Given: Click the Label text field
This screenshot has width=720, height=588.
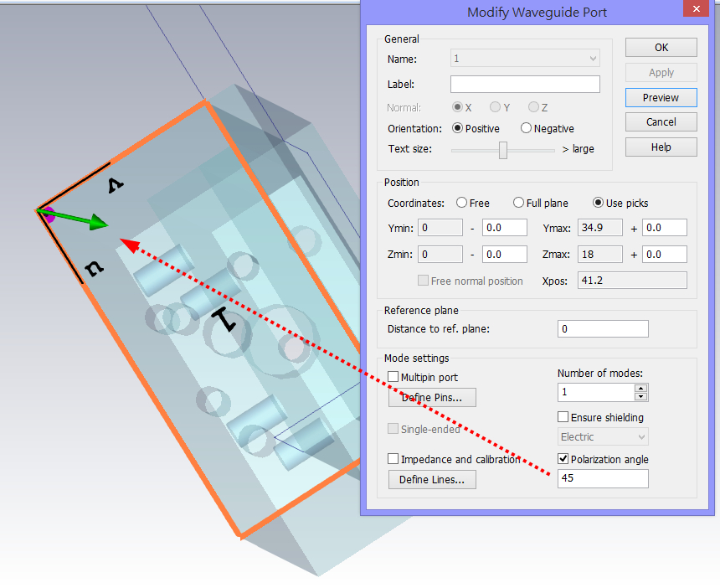Looking at the screenshot, I should (525, 84).
